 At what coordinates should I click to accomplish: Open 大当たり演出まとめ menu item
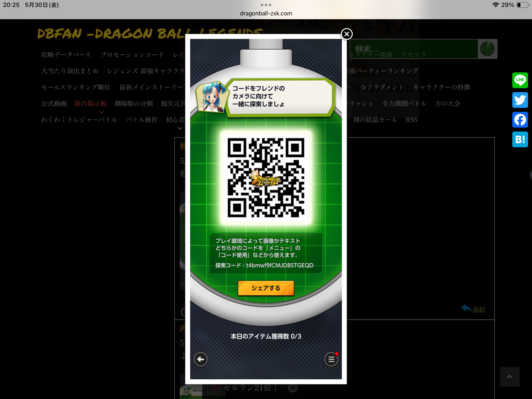click(x=70, y=71)
